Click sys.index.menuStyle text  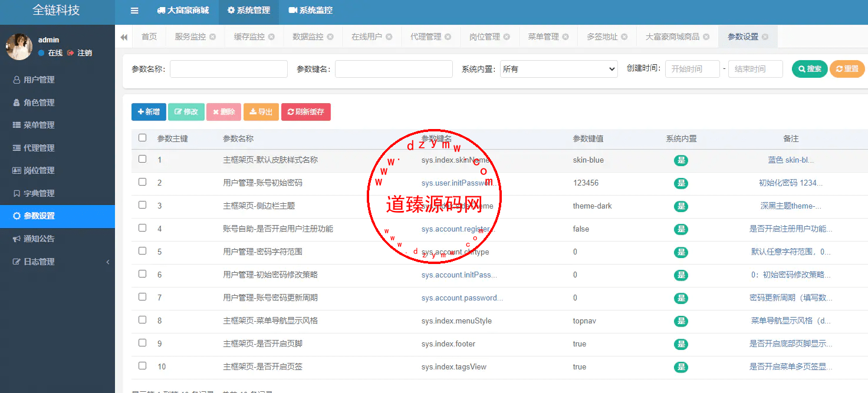coord(456,321)
